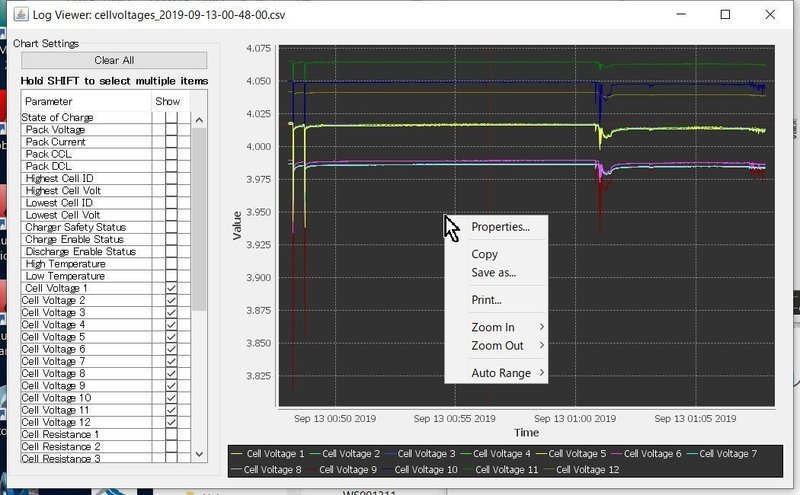The height and width of the screenshot is (495, 800).
Task: Click the Log Viewer Java app icon
Action: pos(21,14)
